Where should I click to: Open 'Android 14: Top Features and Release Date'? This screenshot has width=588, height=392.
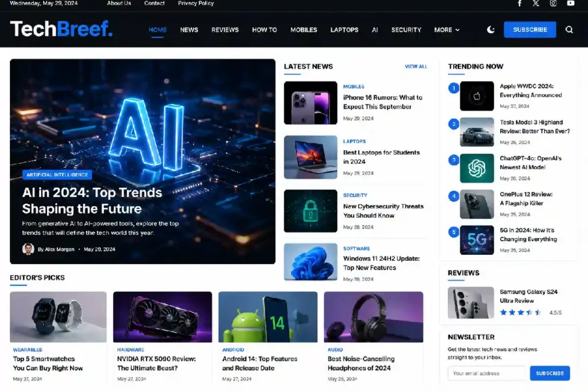pyautogui.click(x=260, y=363)
